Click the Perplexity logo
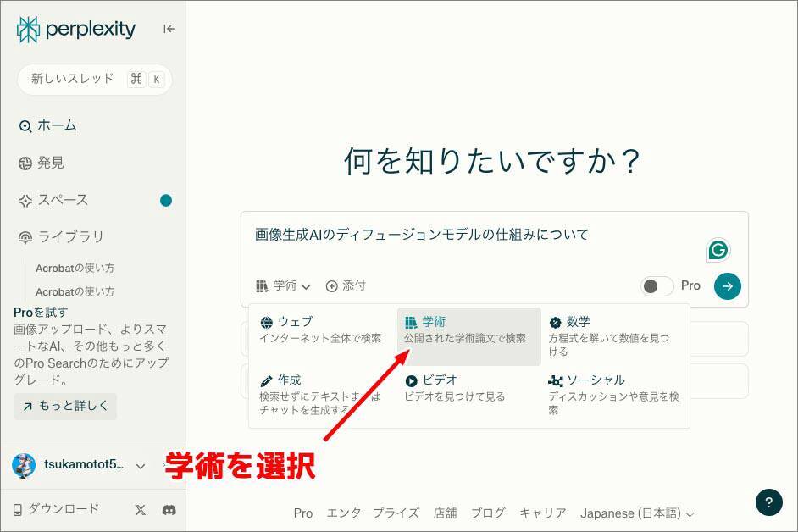Viewport: 798px width, 532px height. click(76, 29)
